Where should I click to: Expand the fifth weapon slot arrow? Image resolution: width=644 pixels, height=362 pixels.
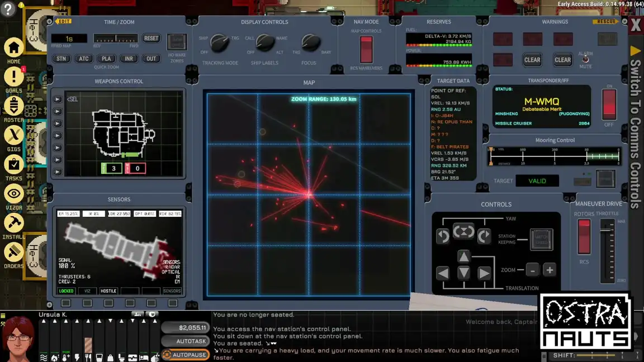tap(58, 147)
